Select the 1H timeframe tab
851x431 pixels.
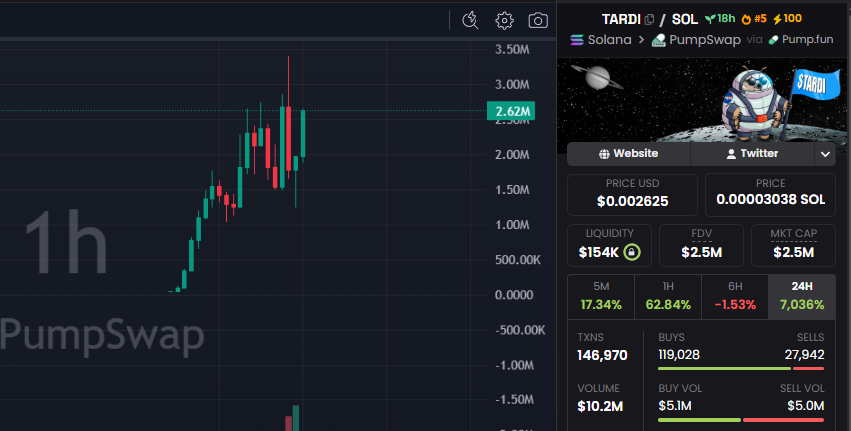pos(668,296)
